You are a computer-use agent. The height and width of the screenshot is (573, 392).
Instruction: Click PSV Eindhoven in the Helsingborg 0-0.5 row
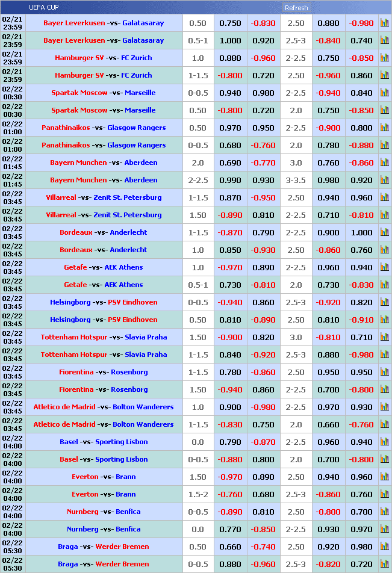(132, 302)
